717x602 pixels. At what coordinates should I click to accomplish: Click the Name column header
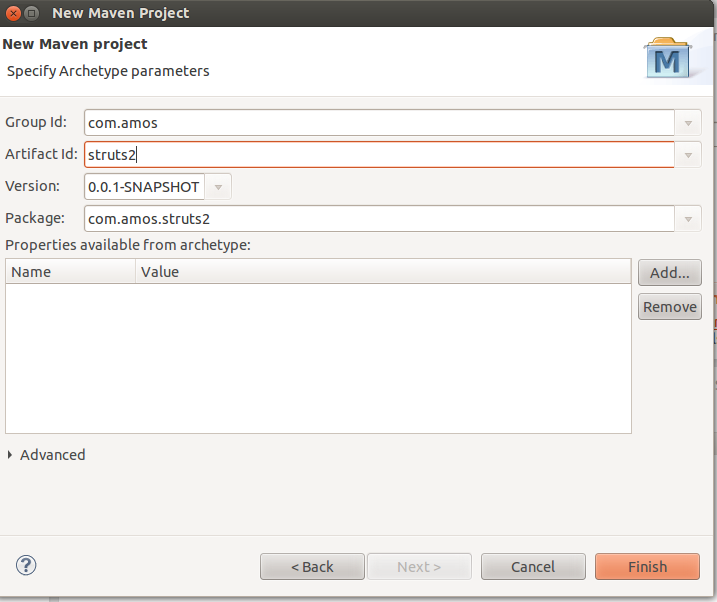pos(70,271)
